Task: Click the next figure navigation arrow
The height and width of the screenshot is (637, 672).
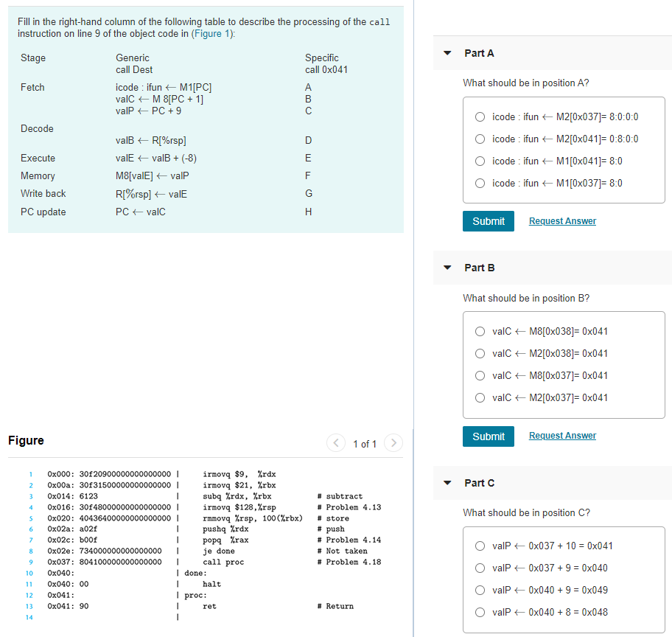Action: tap(393, 443)
